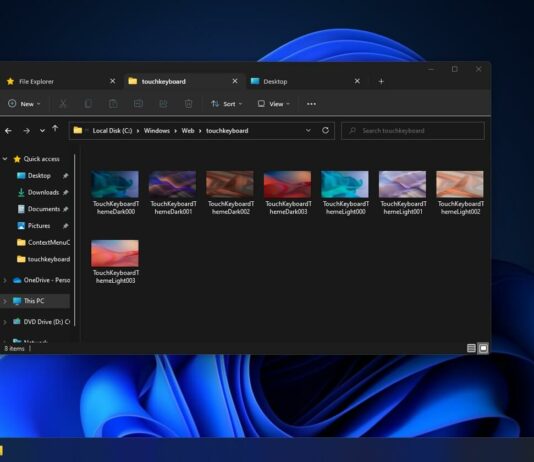
Task: Click the Search touchkeyboard field
Action: pos(413,131)
